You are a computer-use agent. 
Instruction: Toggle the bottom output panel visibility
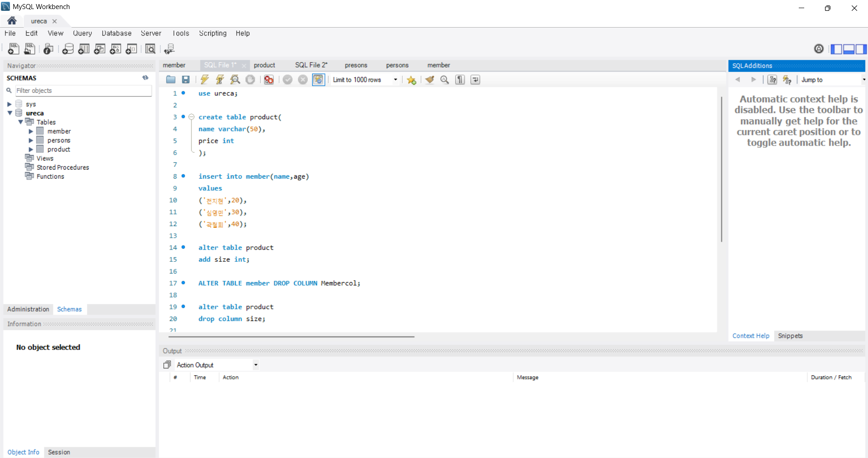tap(849, 49)
